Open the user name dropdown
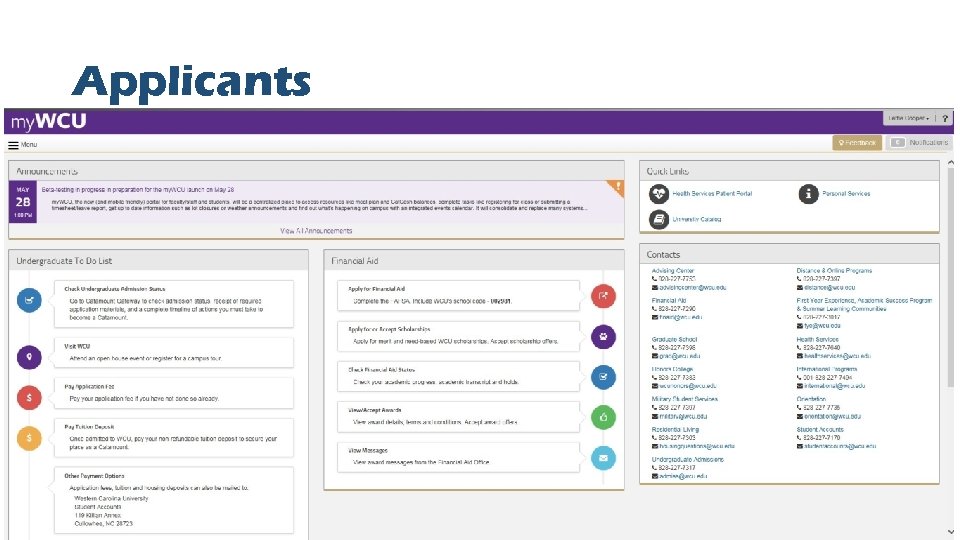Image resolution: width=960 pixels, height=540 pixels. pos(909,118)
